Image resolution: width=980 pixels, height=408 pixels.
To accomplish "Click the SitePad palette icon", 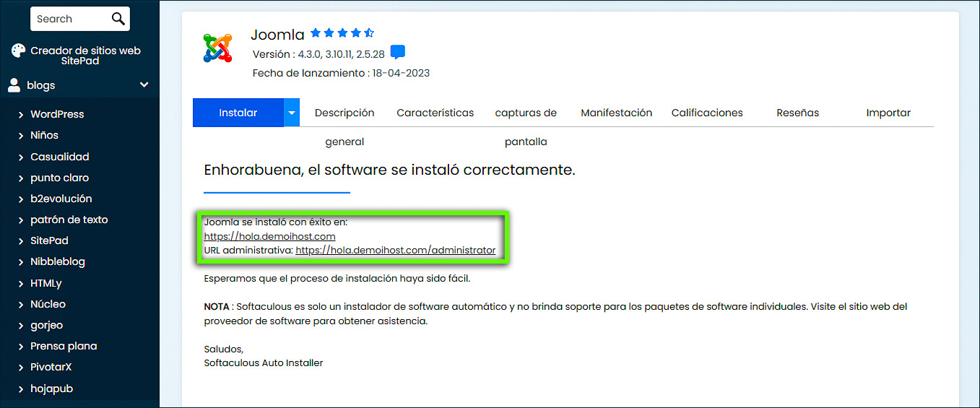I will coord(18,51).
